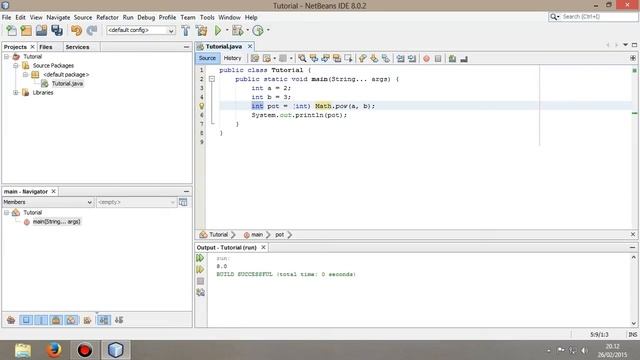
Task: Toggle Fully Qualified Names button in Navigator
Action: 87,320
